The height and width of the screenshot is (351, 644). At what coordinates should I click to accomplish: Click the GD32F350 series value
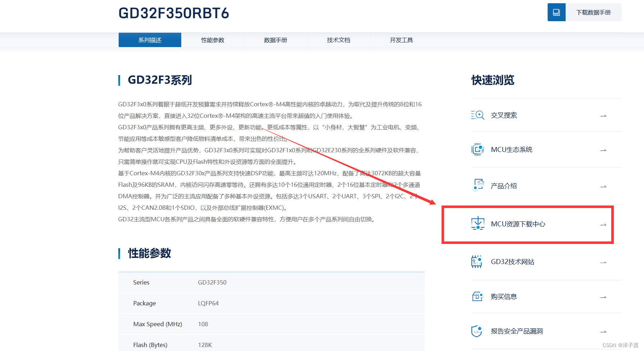[x=212, y=282]
